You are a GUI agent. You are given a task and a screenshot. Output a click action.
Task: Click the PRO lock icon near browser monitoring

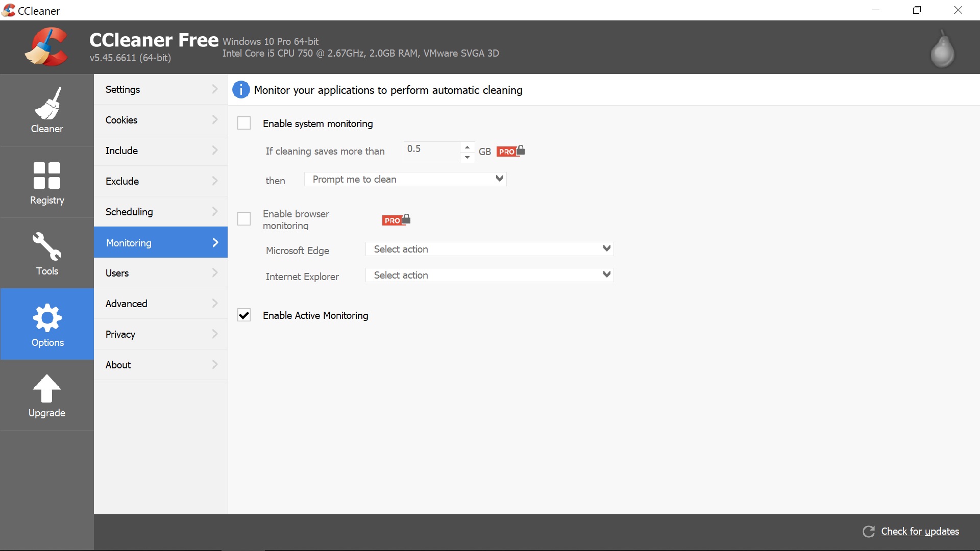point(397,219)
